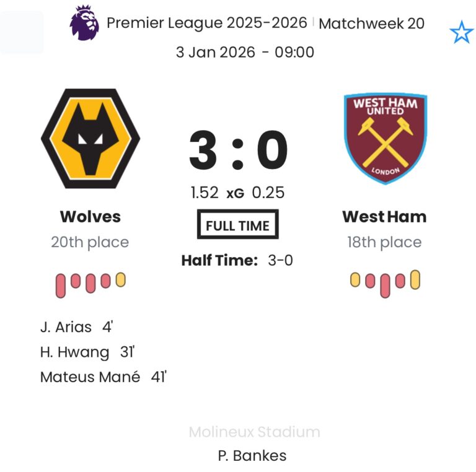Favorite this match with the star icon
476x472 pixels.
pyautogui.click(x=461, y=32)
